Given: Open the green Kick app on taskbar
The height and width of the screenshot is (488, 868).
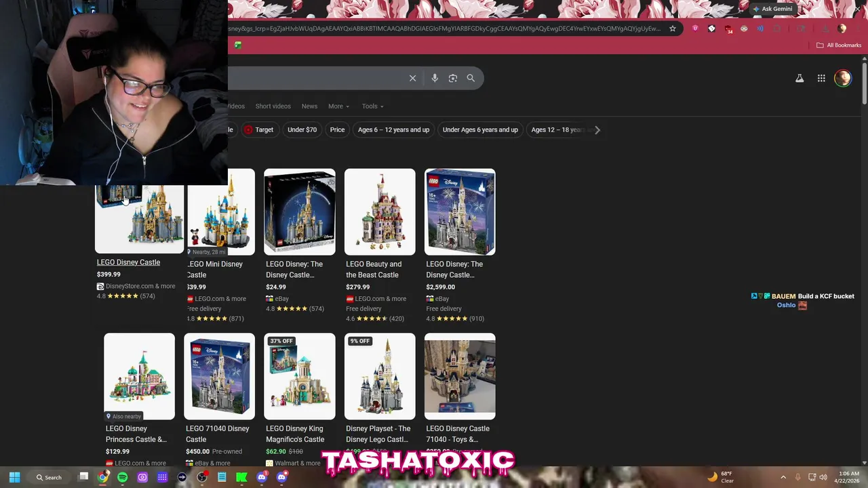Looking at the screenshot, I should tap(241, 477).
